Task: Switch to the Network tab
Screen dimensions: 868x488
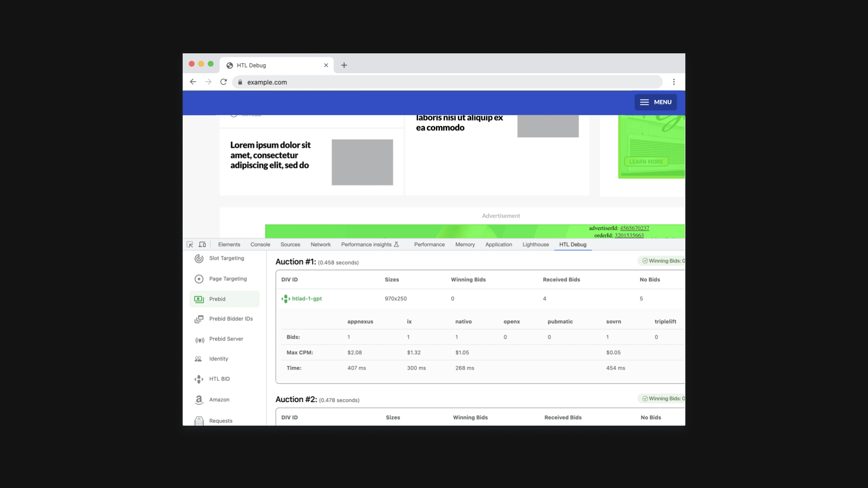Action: [321, 244]
